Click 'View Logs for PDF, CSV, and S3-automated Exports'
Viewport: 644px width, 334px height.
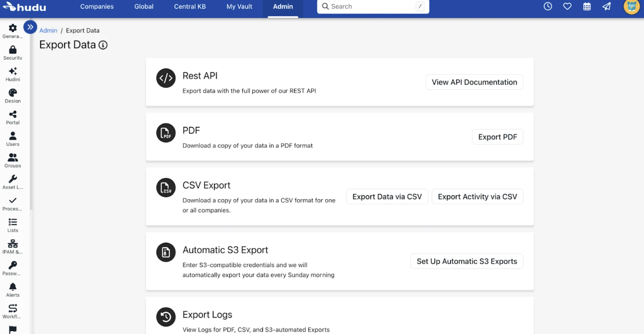256,330
